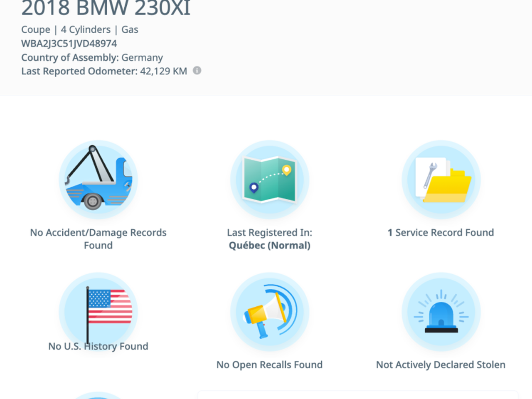
Task: Open the "No Accident/Damage Records Found" link
Action: point(98,239)
